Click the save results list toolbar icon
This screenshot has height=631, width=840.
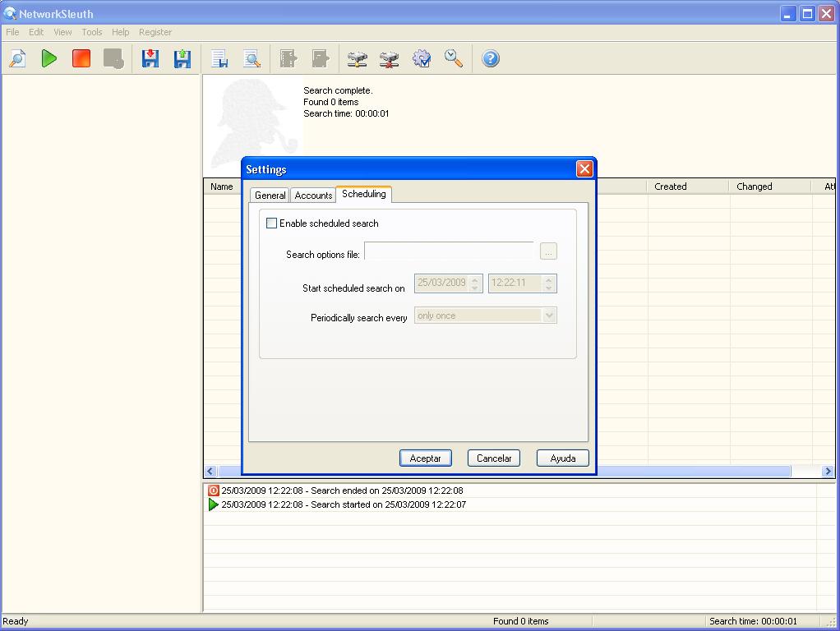[219, 58]
